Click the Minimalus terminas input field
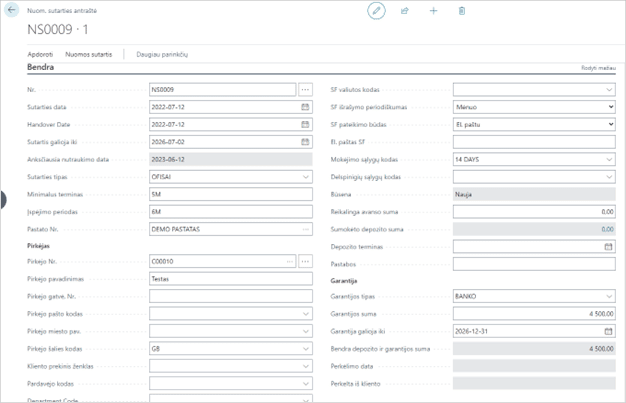 click(x=230, y=194)
